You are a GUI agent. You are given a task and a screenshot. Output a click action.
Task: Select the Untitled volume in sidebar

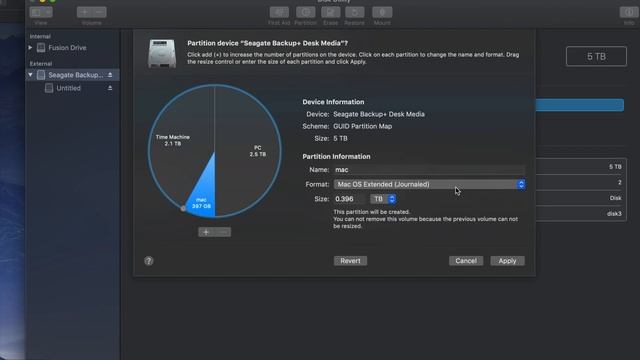click(x=68, y=88)
